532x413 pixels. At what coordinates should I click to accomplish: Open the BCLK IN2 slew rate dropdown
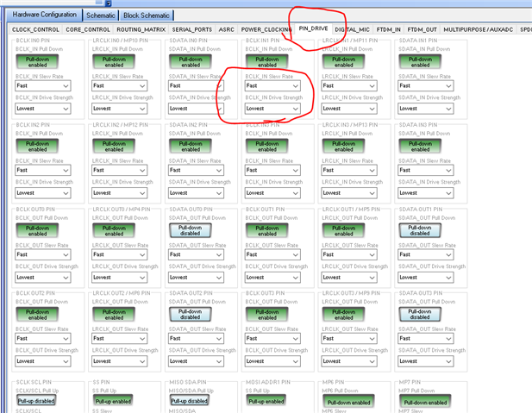tap(43, 171)
